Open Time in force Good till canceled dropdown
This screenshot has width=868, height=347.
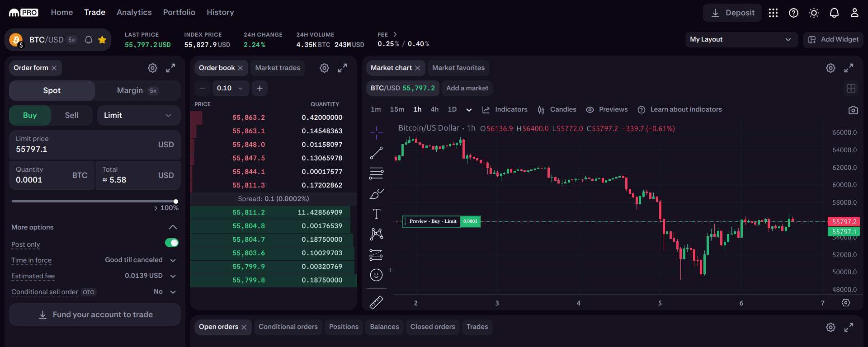tap(140, 260)
